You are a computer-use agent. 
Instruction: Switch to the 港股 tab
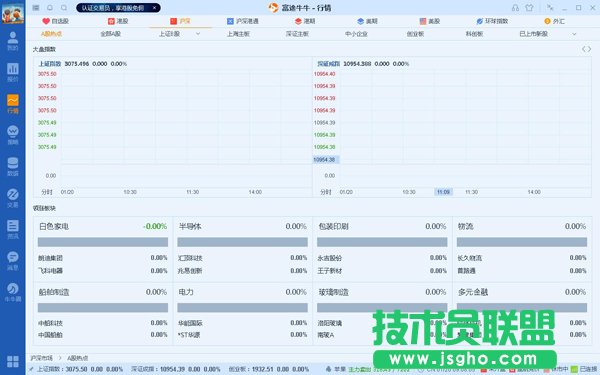[118, 21]
